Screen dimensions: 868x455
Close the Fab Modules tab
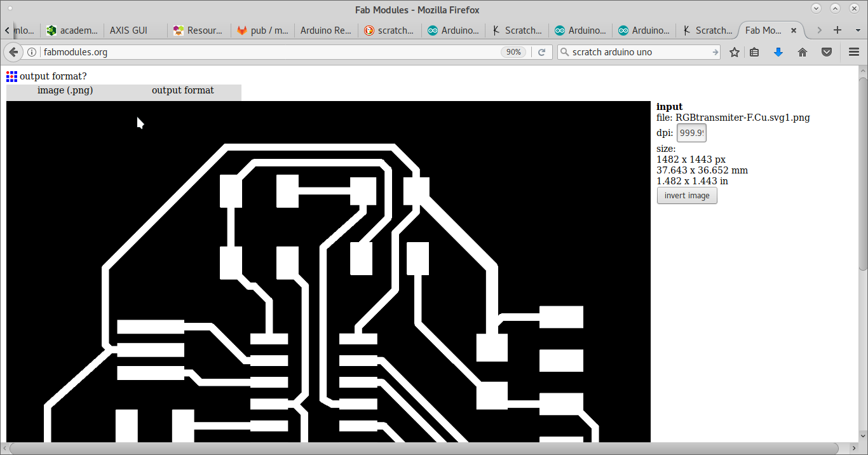pos(794,30)
